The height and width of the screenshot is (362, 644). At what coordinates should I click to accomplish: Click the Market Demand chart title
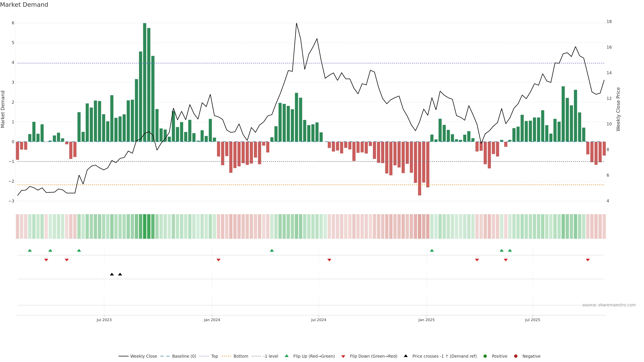(24, 5)
